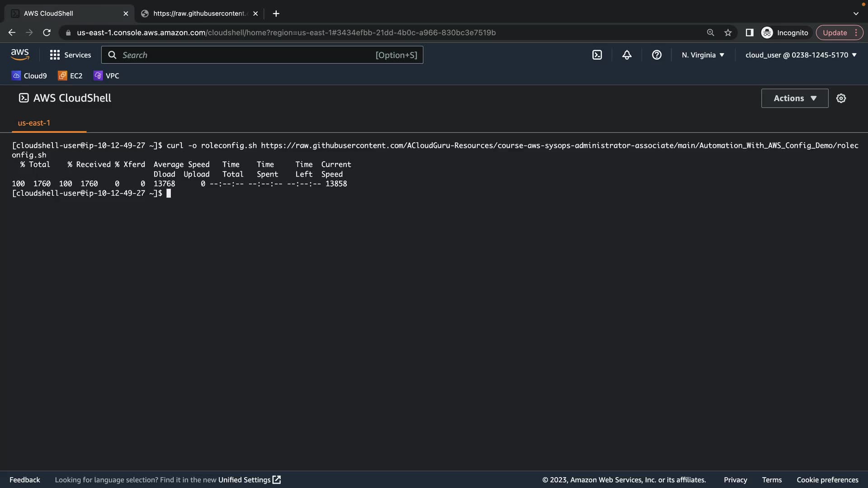Open the Unified Settings link
The width and height of the screenshot is (868, 488).
(x=249, y=480)
